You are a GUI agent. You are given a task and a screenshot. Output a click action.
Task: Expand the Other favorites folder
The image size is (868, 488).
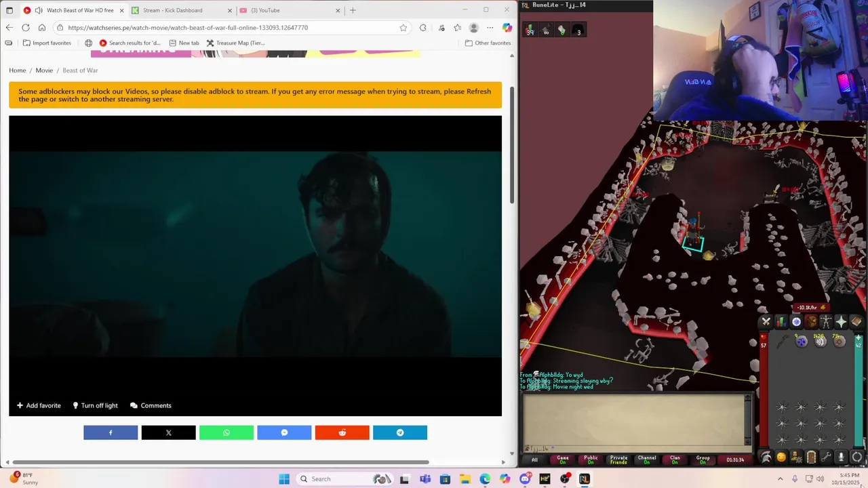pos(488,43)
